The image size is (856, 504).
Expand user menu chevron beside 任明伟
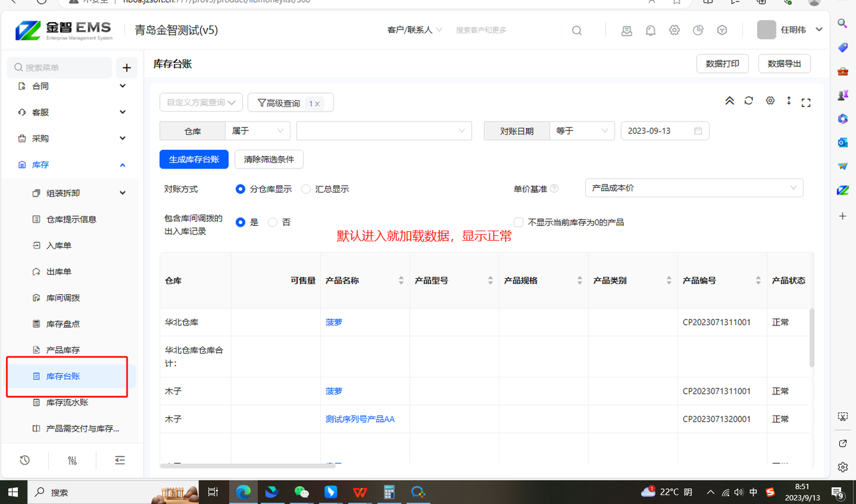pyautogui.click(x=819, y=29)
